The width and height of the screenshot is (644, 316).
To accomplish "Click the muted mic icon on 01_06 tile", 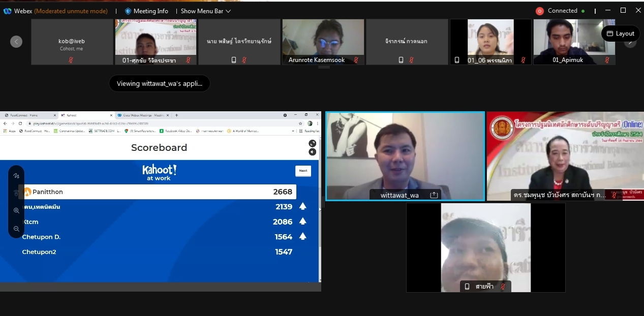I will pos(523,60).
